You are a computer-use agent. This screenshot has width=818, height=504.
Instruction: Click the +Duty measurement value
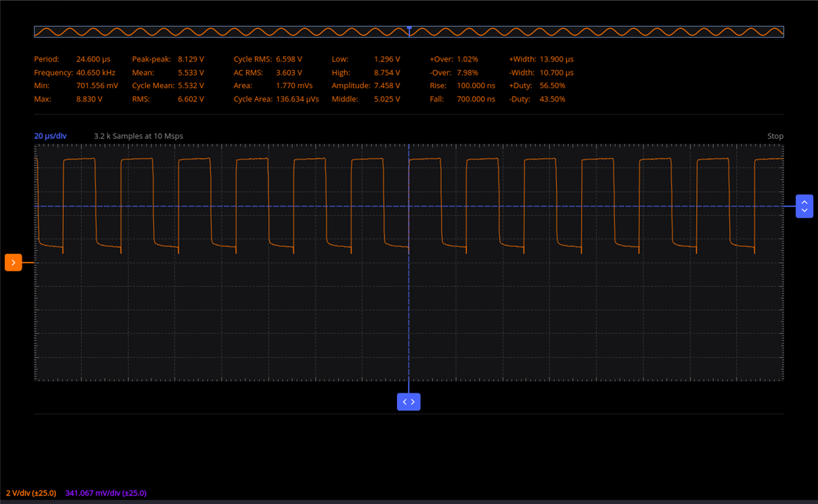(x=553, y=85)
